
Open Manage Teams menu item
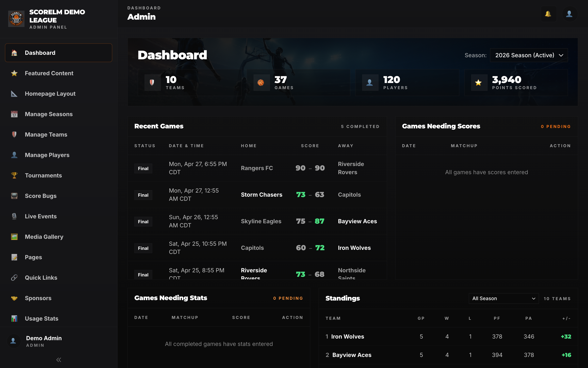point(59,135)
